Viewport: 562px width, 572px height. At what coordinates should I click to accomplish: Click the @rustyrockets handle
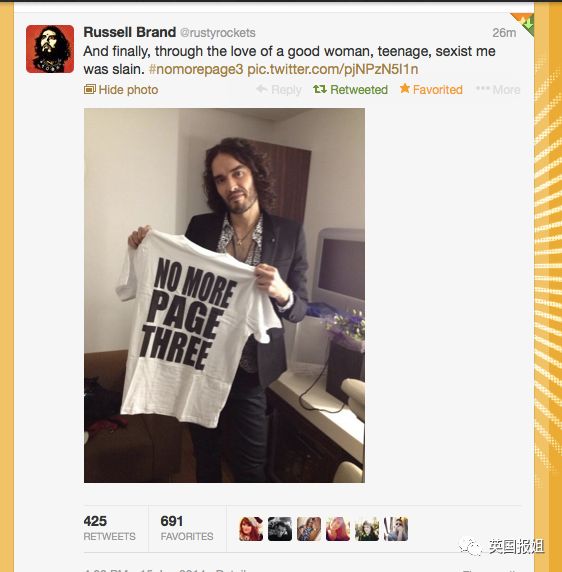click(x=218, y=33)
